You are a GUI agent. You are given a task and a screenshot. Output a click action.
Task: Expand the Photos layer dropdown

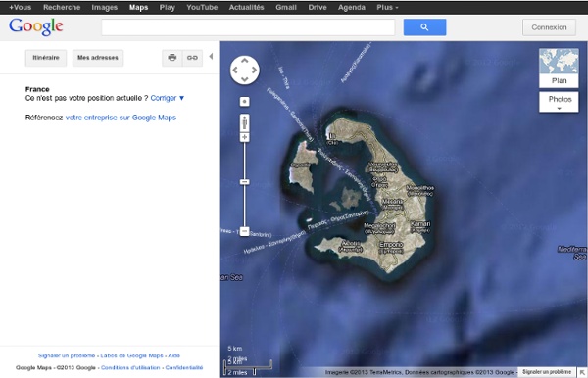click(x=559, y=102)
